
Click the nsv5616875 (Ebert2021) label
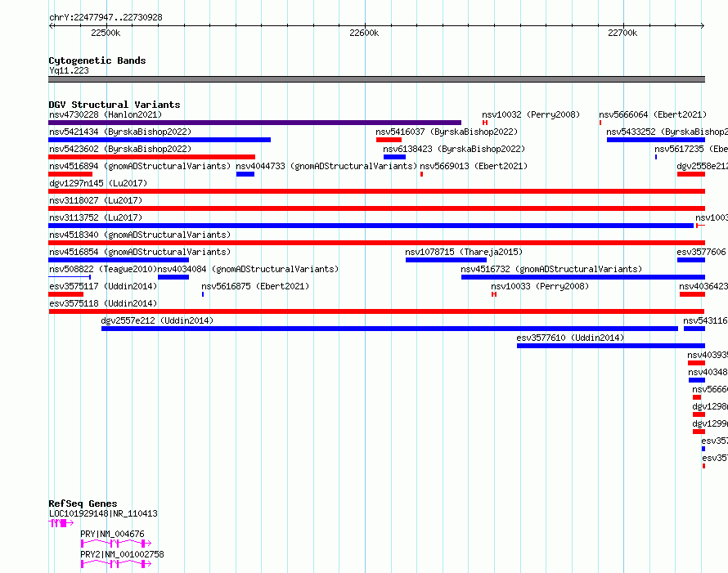click(x=255, y=286)
